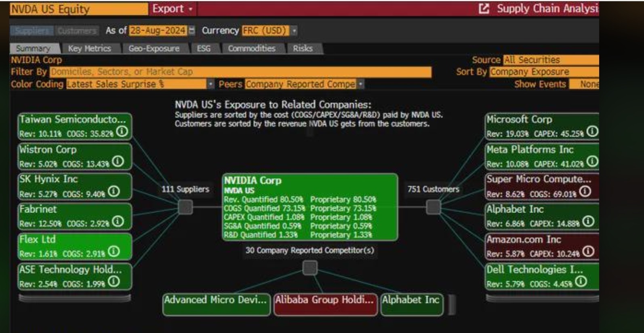Screen dimensions: 644x333
Task: Click the scrollbar beside competitor cards
Action: (x=452, y=304)
